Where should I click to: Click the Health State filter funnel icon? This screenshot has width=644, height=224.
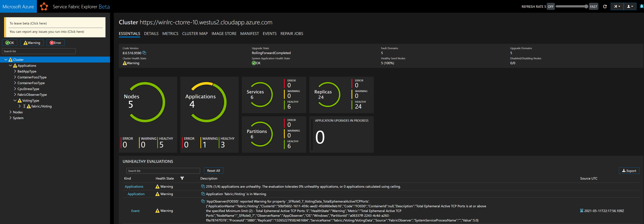coord(182,178)
